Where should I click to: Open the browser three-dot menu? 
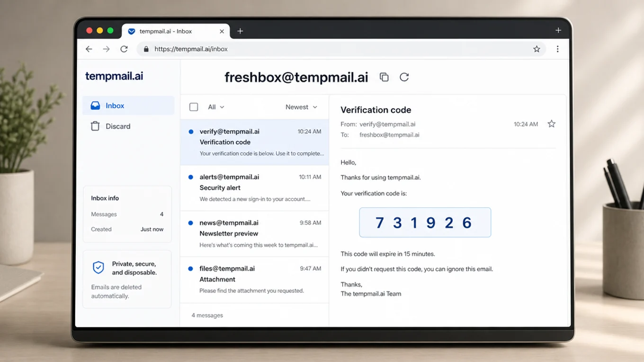pyautogui.click(x=557, y=49)
